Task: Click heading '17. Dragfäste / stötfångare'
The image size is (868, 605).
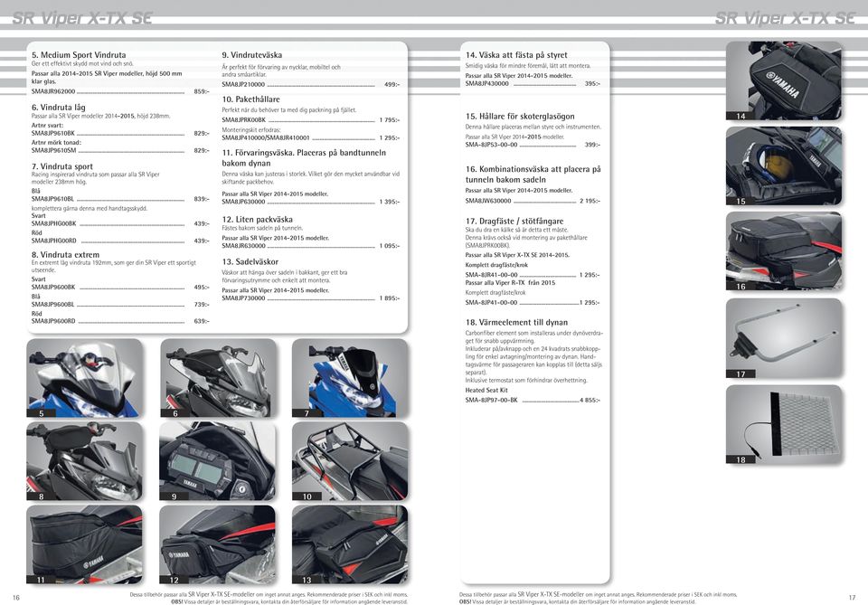Action: (514, 221)
